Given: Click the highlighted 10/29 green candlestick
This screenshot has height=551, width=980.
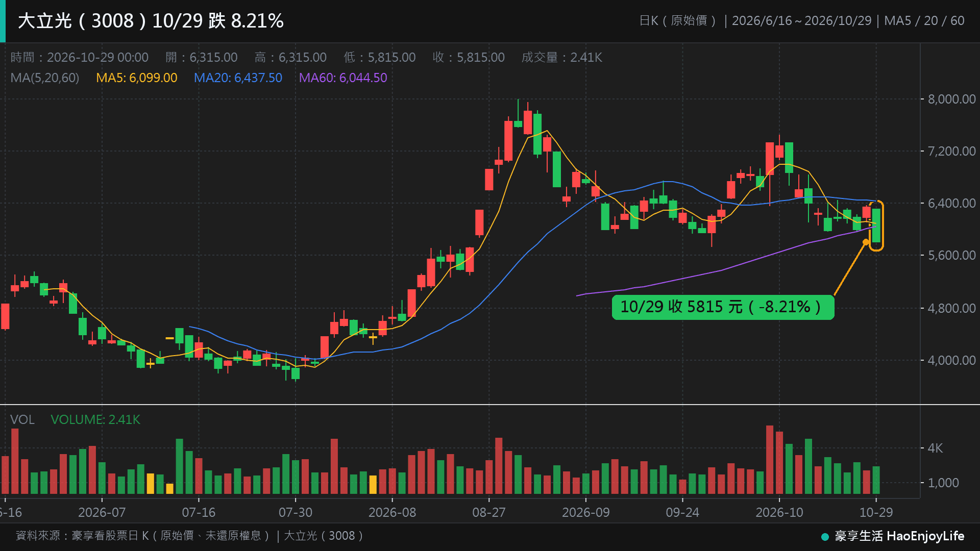Looking at the screenshot, I should (876, 226).
